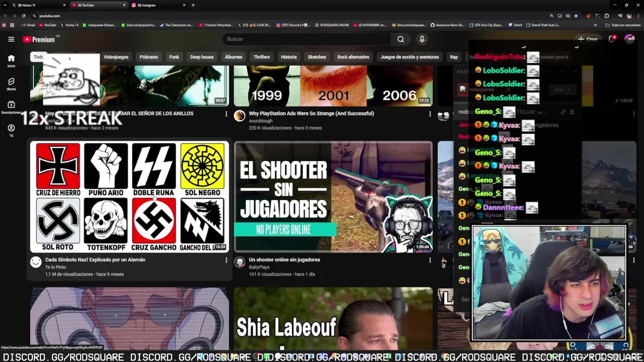This screenshot has height=362, width=644.
Task: Open a new browser tab
Action: (193, 5)
